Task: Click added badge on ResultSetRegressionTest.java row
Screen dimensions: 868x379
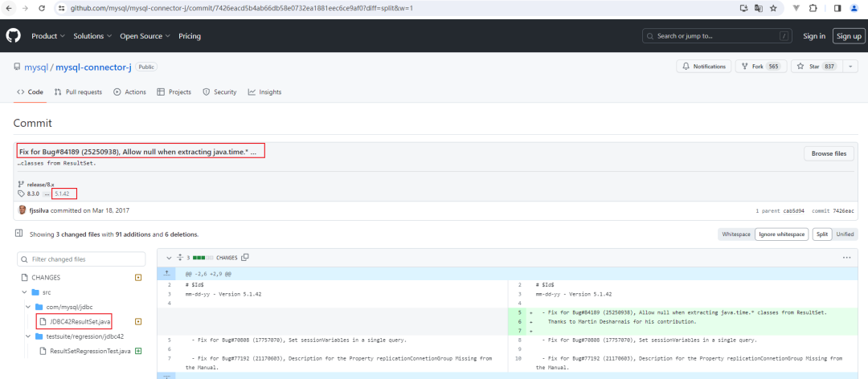Action: [138, 351]
